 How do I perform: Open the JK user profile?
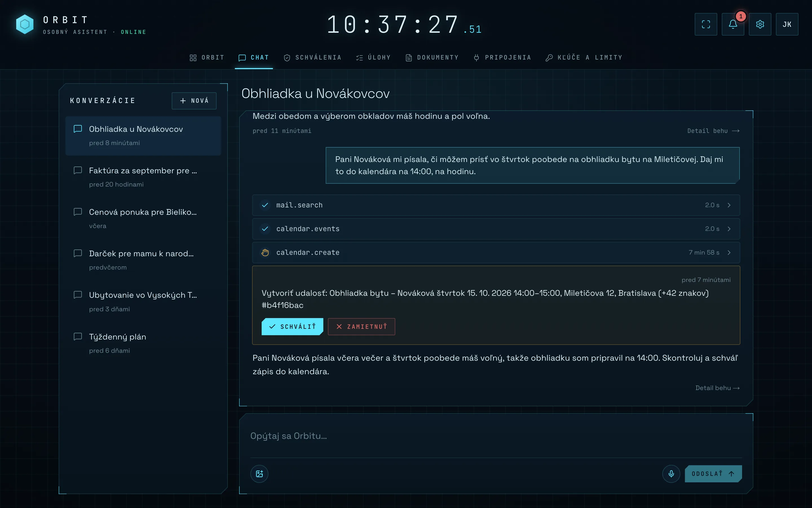pos(787,24)
